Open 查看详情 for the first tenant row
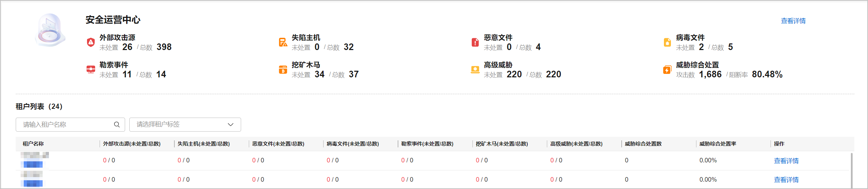 click(x=786, y=161)
